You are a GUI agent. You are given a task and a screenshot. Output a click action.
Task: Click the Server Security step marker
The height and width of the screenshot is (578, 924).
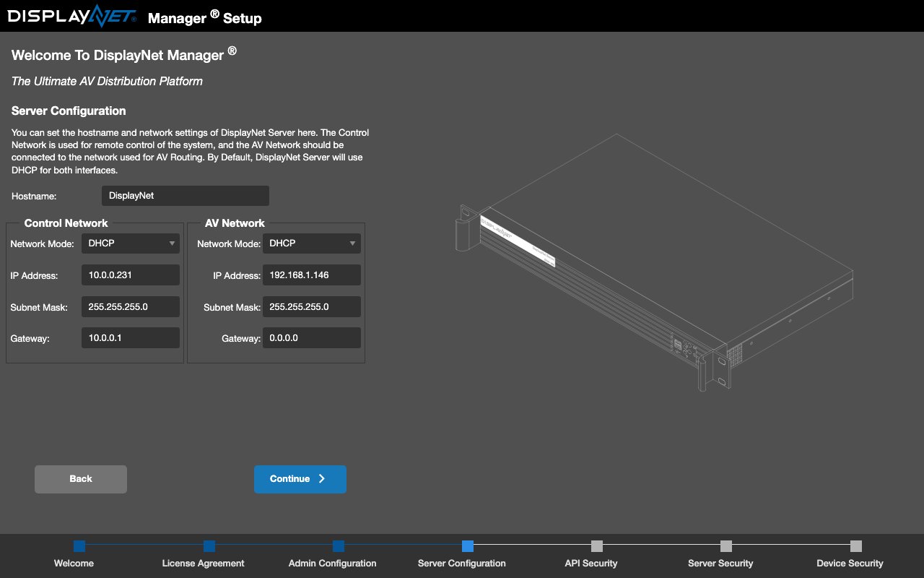click(x=726, y=546)
